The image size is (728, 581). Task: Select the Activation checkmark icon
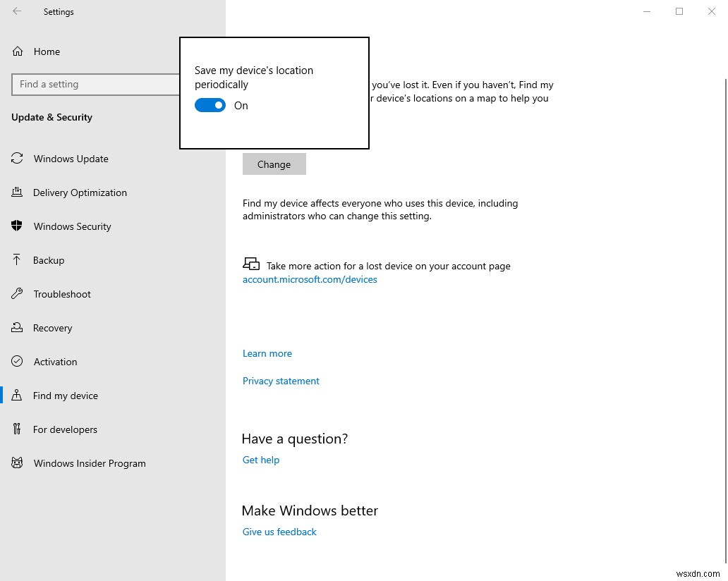(17, 362)
